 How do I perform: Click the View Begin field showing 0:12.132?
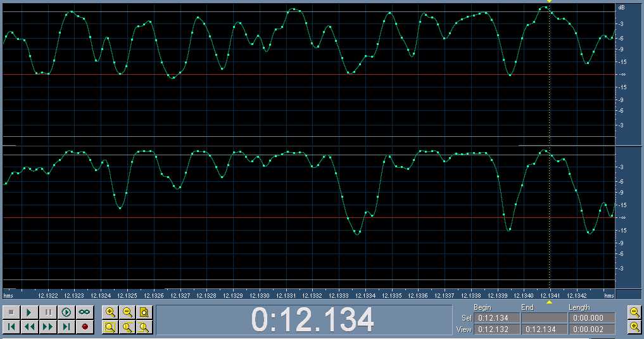click(496, 329)
